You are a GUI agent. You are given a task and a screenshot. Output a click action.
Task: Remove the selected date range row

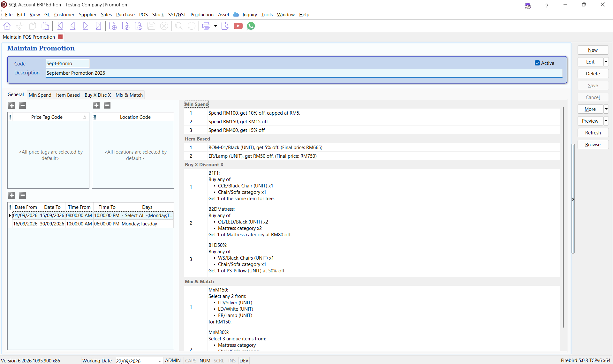click(x=23, y=195)
